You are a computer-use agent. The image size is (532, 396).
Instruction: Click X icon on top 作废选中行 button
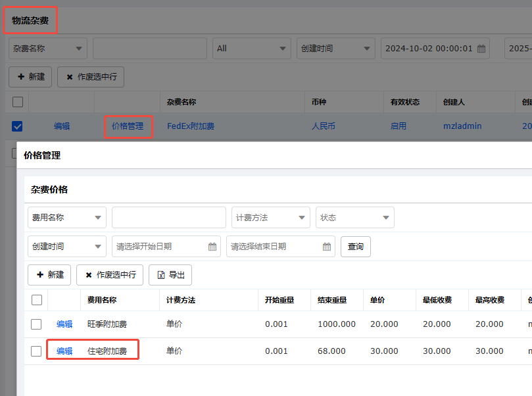pyautogui.click(x=70, y=77)
